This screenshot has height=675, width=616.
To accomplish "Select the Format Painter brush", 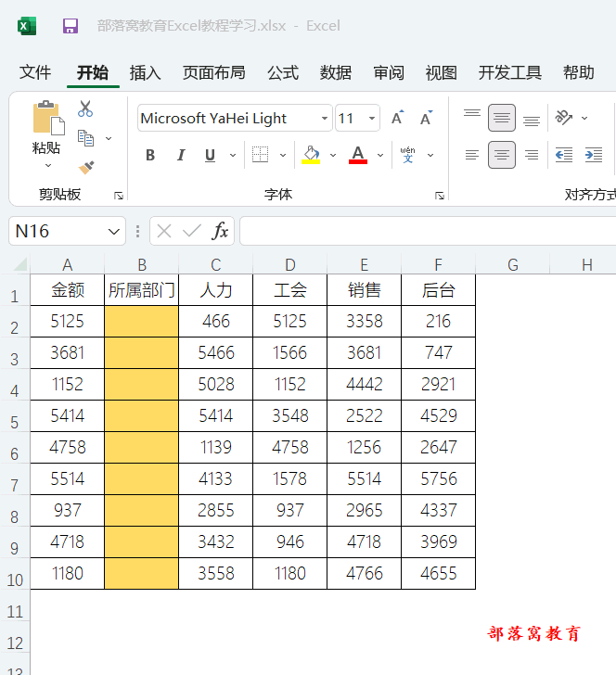I will [x=86, y=168].
